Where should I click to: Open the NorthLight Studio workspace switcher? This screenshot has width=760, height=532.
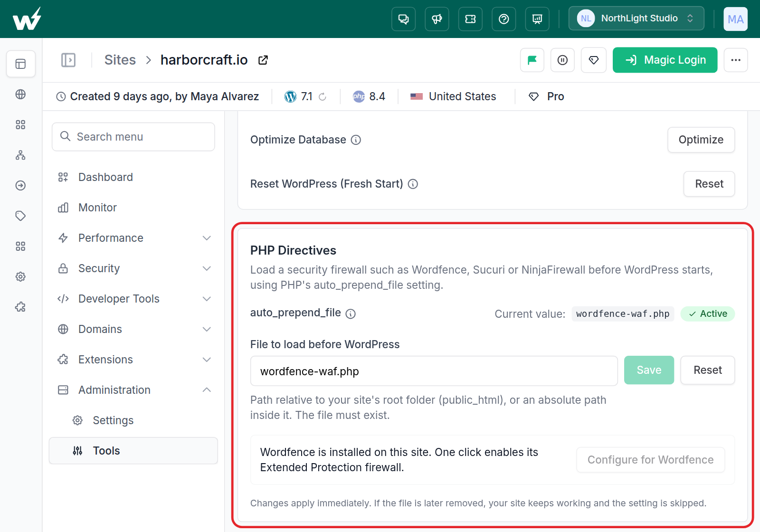[636, 19]
